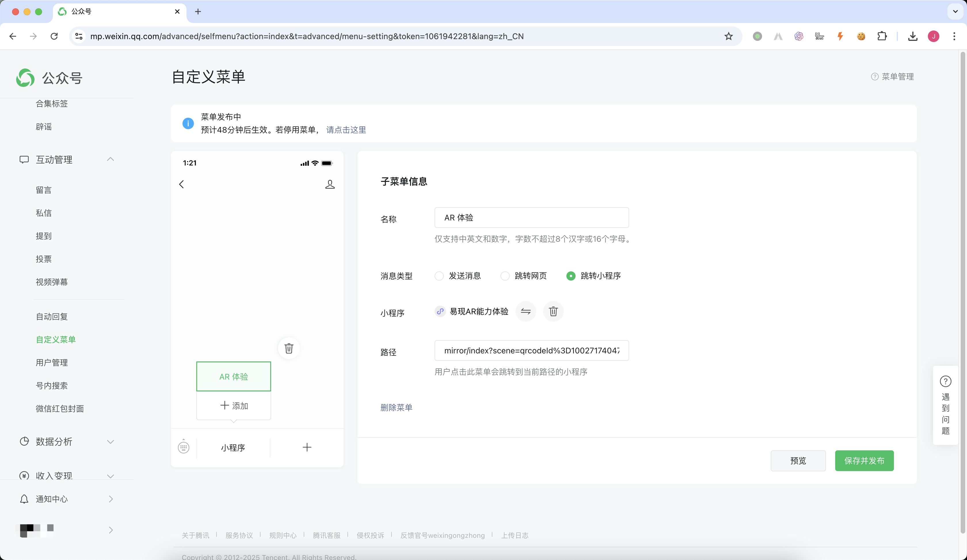Image resolution: width=967 pixels, height=560 pixels.
Task: Click the WeChat 公众号 logo icon
Action: coord(25,78)
